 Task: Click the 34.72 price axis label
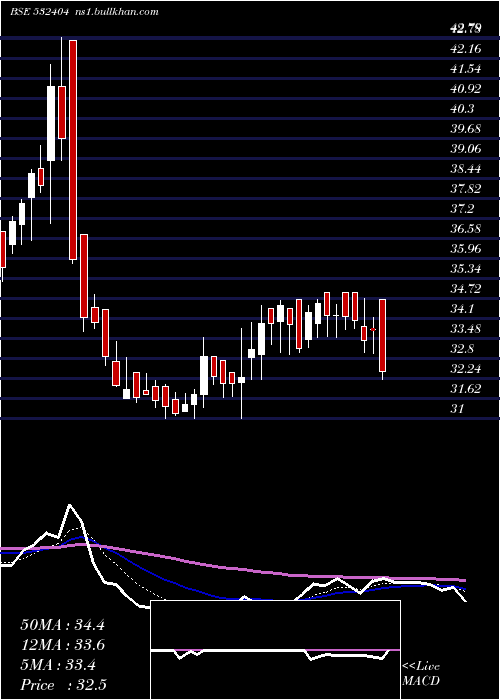(466, 288)
